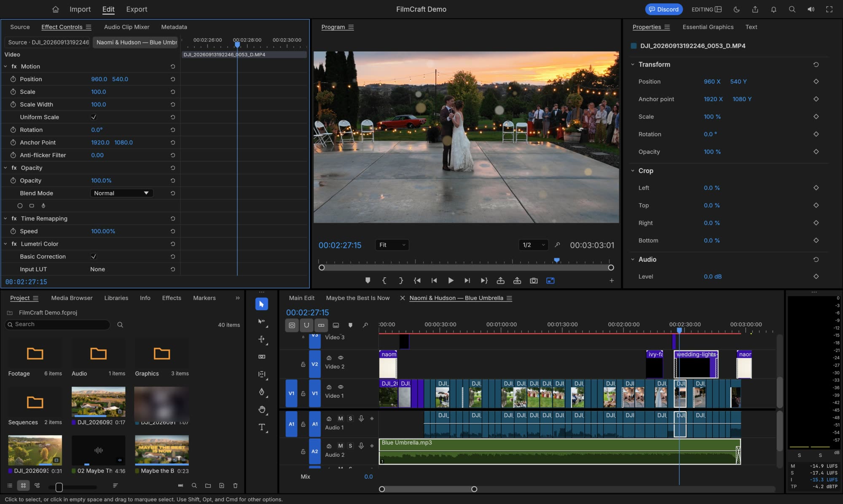Mute the Audio 1 track
This screenshot has width=843, height=504.
coord(341,418)
